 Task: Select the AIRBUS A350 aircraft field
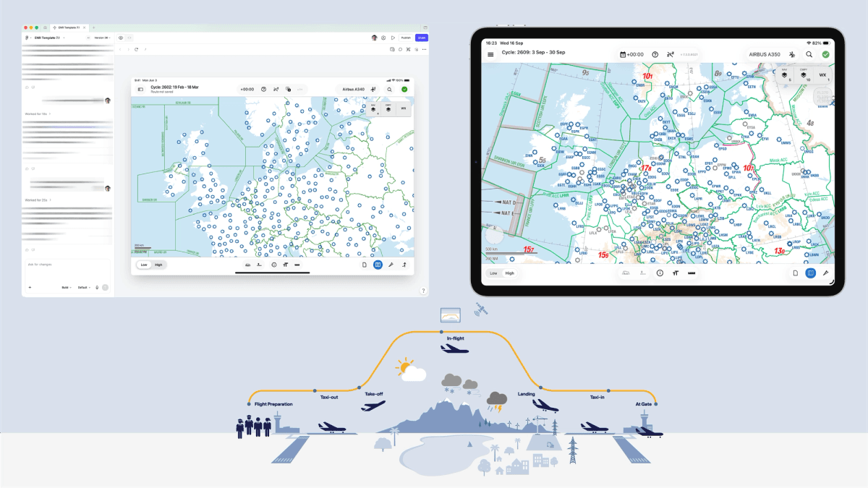pos(765,54)
